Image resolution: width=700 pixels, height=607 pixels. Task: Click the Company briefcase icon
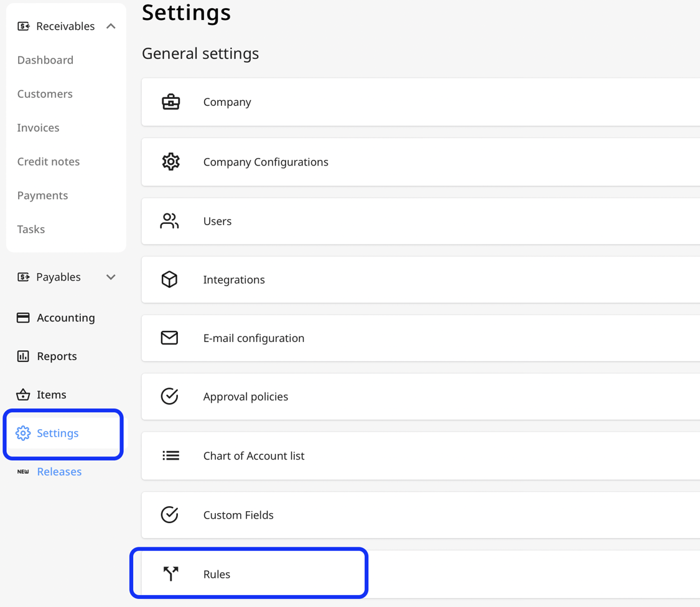(x=170, y=101)
